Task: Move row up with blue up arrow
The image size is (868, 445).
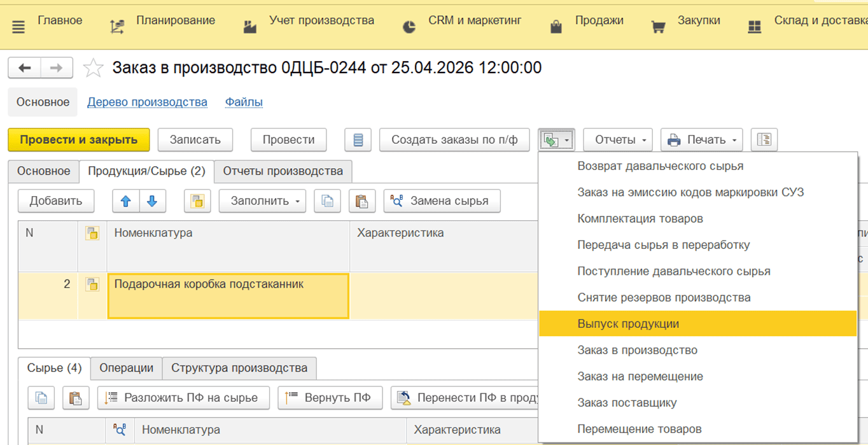Action: (x=126, y=201)
